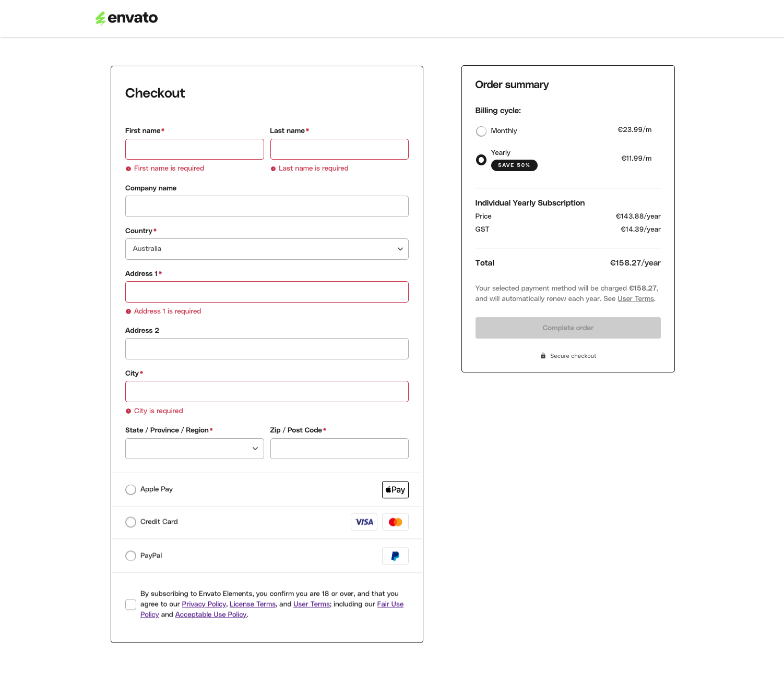784x686 pixels.
Task: Click the Visa card icon
Action: click(364, 522)
